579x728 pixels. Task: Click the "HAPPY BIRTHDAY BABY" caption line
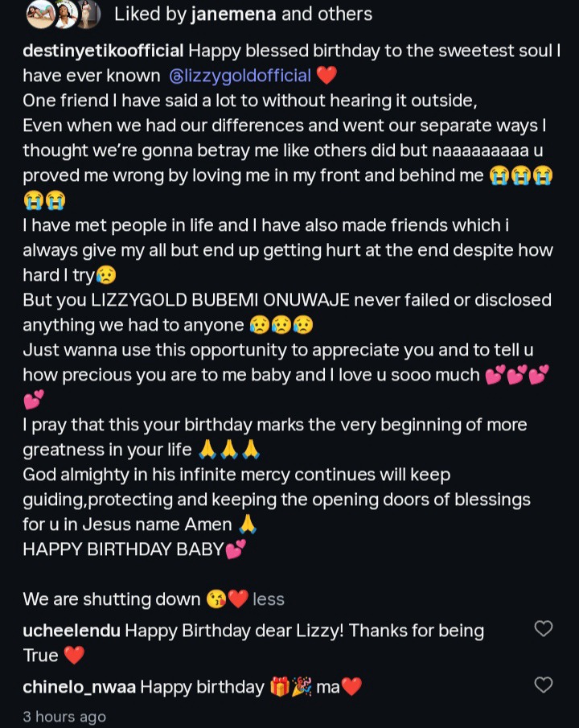pos(123,550)
